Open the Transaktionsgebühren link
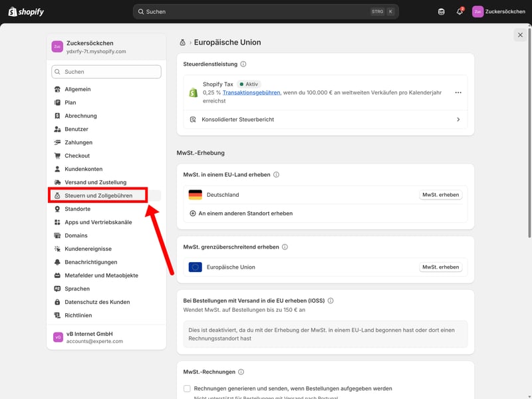 click(251, 93)
